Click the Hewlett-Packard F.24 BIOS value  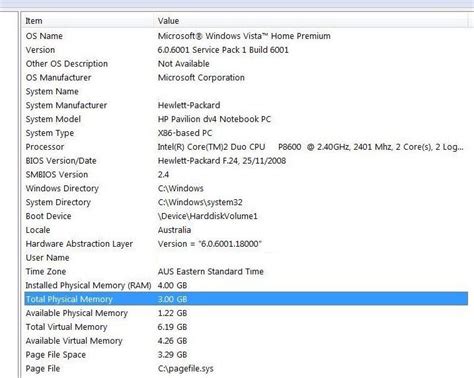[x=222, y=161]
